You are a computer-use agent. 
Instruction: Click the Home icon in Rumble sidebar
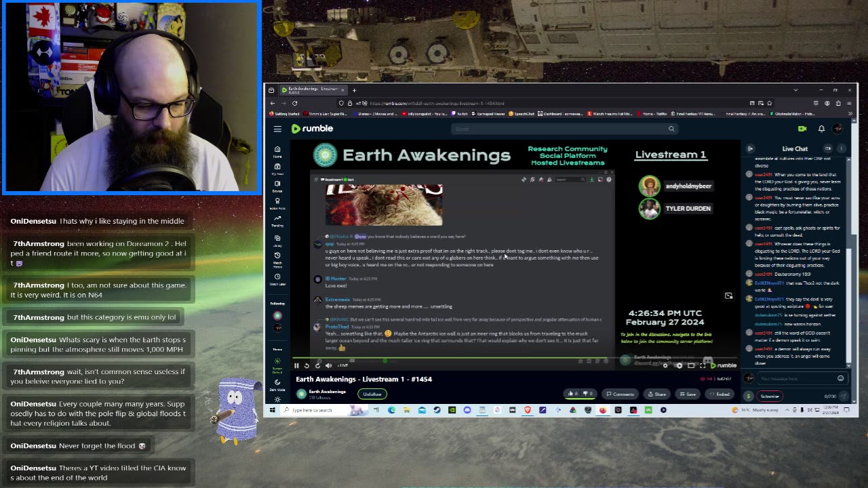coord(277,151)
